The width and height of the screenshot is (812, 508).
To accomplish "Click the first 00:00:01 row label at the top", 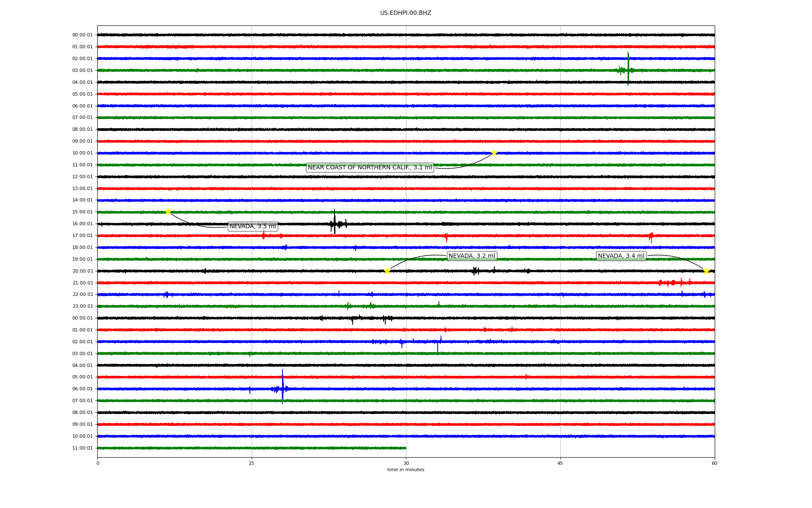I will tap(82, 35).
